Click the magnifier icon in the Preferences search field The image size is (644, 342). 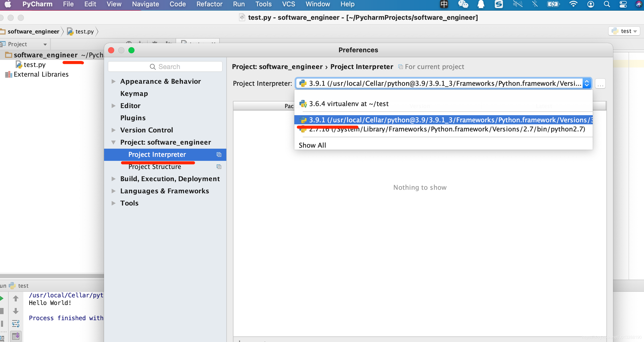point(152,66)
